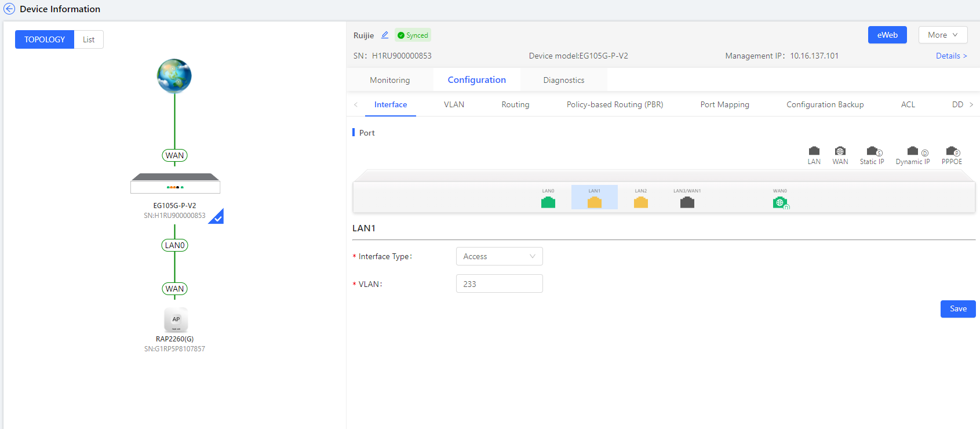Click the WAN legend icon
Viewport: 980px width, 429px height.
840,151
